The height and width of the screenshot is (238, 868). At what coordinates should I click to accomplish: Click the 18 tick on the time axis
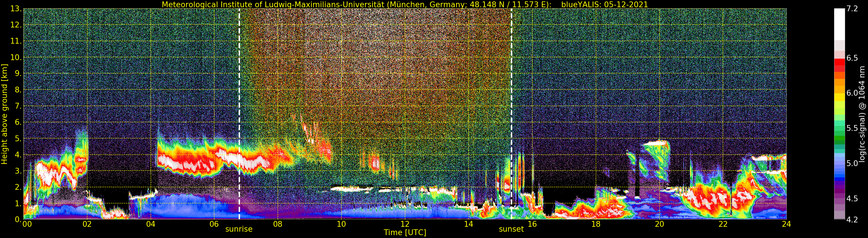[596, 224]
